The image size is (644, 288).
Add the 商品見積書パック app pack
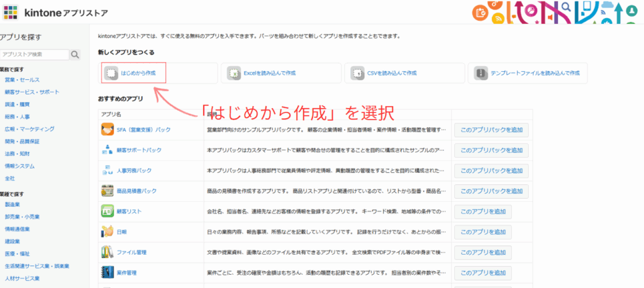click(x=491, y=191)
